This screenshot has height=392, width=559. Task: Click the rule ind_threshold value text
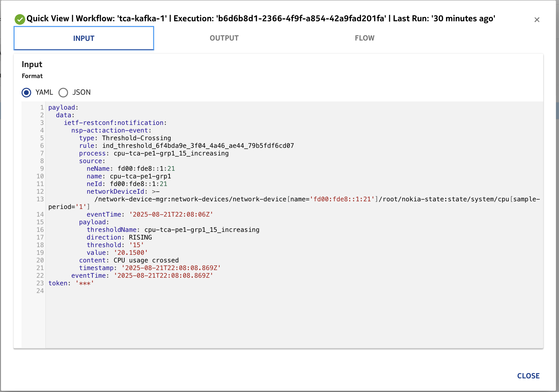pos(198,146)
